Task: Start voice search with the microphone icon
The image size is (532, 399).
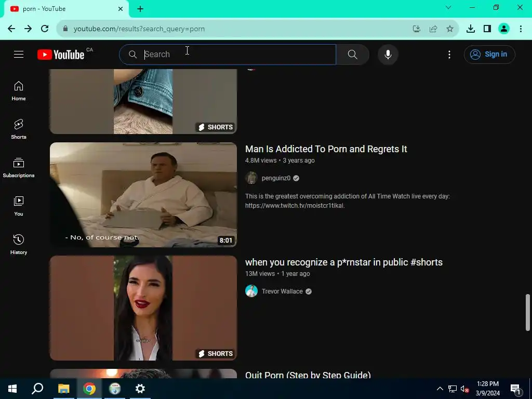Action: pos(388,54)
